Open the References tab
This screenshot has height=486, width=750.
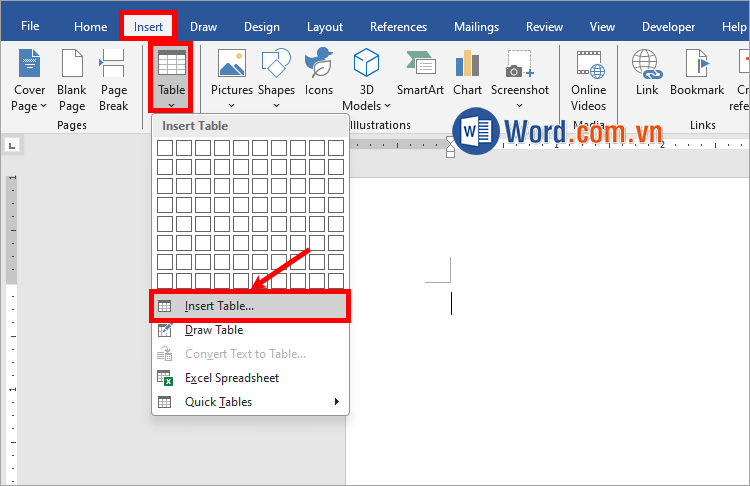(398, 27)
